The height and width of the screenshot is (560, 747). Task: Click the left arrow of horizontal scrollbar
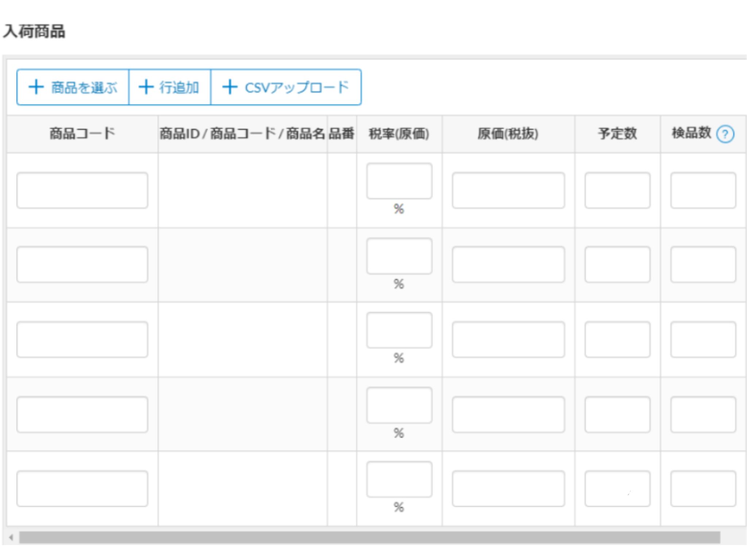(11, 537)
